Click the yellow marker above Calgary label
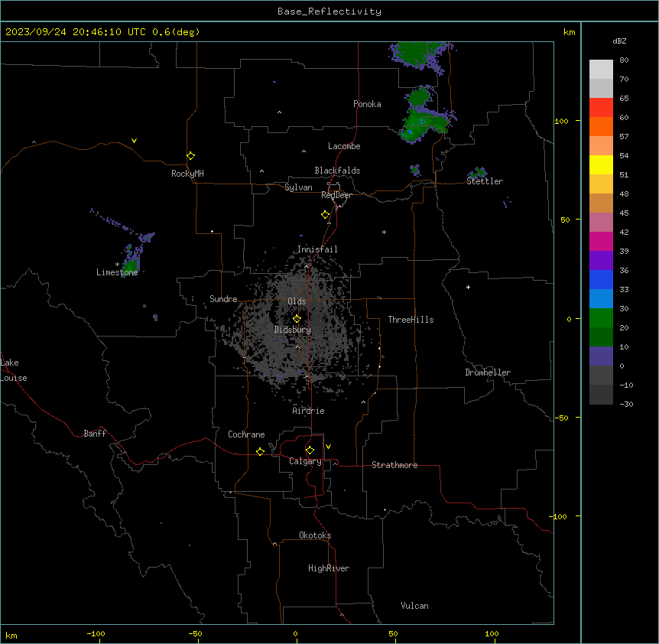Screen dimensions: 659x644 (x=310, y=450)
